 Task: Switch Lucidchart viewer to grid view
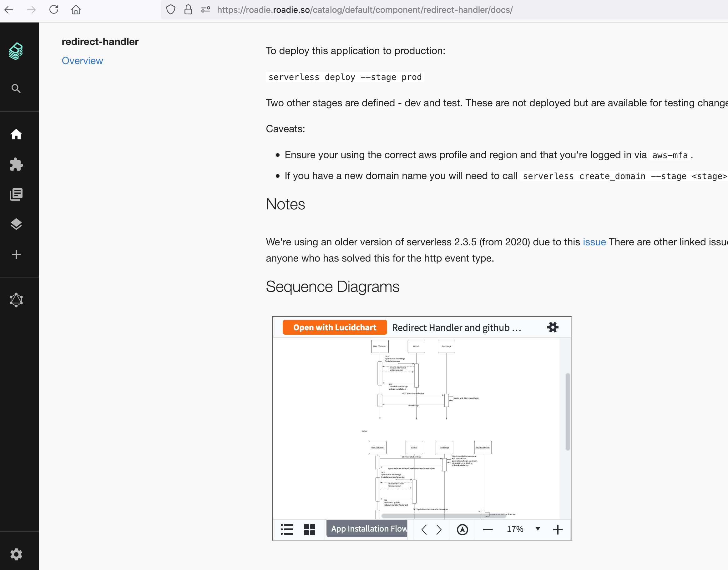[x=310, y=529]
